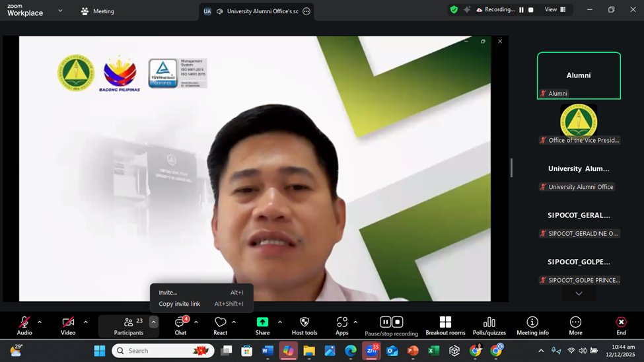Pause the recording in the bottom toolbar
644x362 pixels.
coord(385,322)
